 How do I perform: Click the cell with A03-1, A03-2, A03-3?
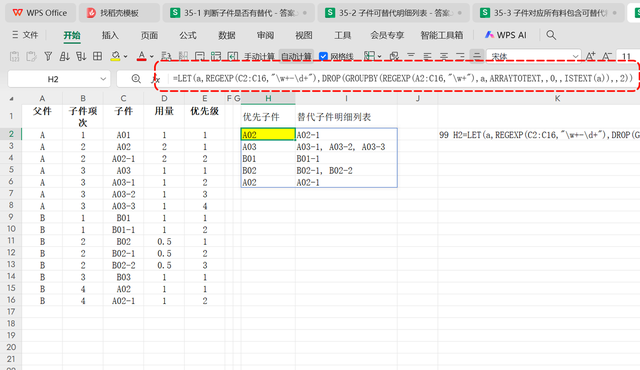[346, 147]
